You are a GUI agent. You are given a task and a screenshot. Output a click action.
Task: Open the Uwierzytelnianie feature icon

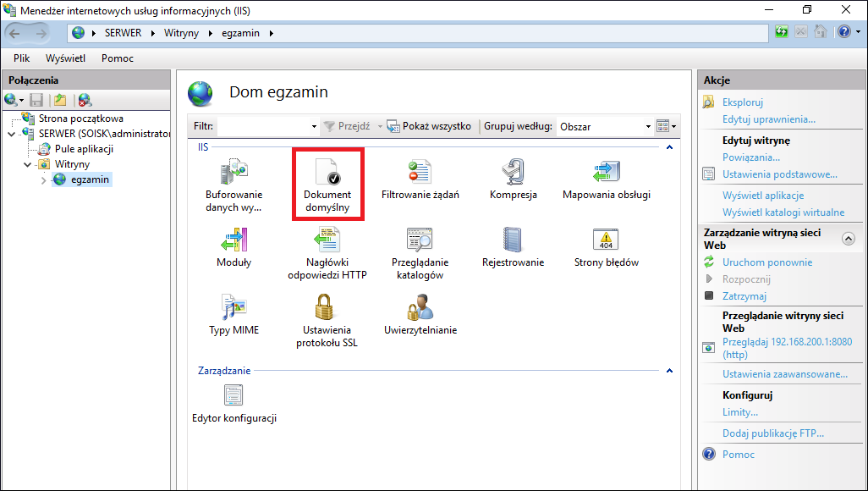pyautogui.click(x=420, y=307)
